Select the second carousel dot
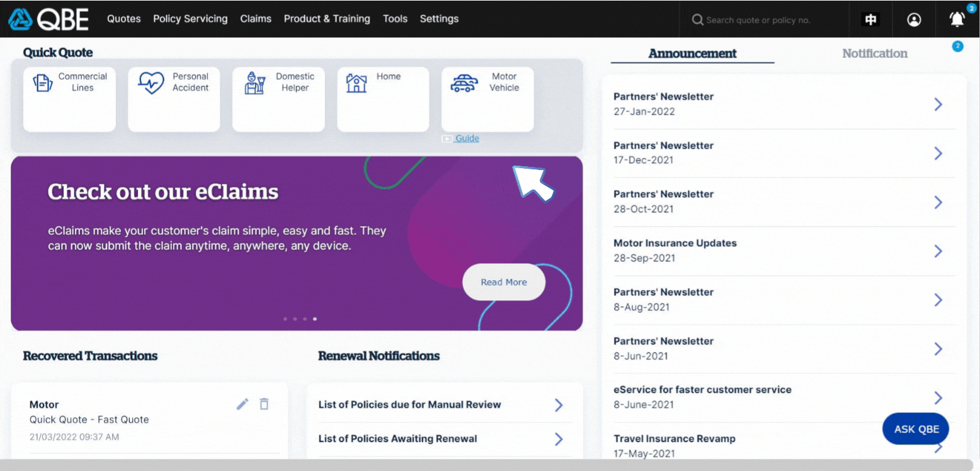This screenshot has height=471, width=980. 295,319
